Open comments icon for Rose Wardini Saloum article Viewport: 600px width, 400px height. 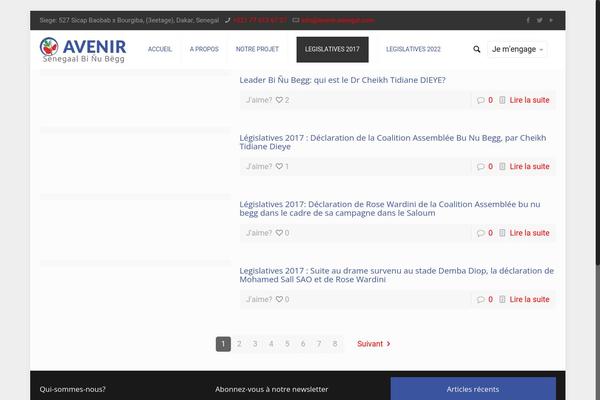(481, 233)
